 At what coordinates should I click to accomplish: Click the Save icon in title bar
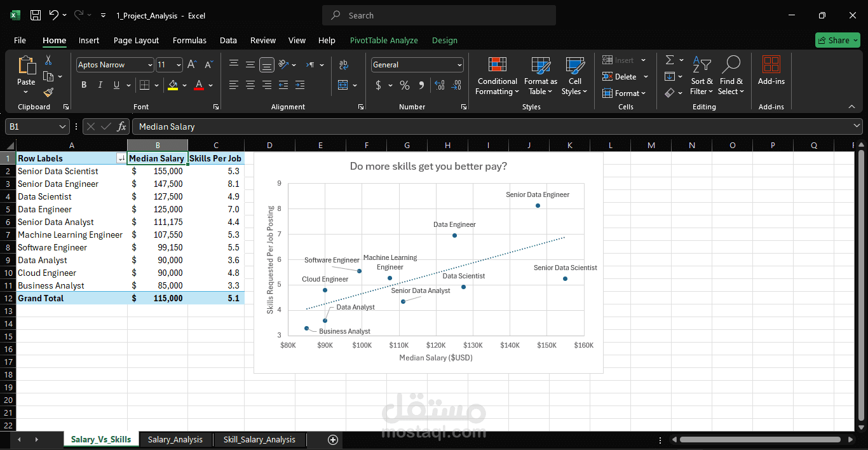(x=36, y=15)
